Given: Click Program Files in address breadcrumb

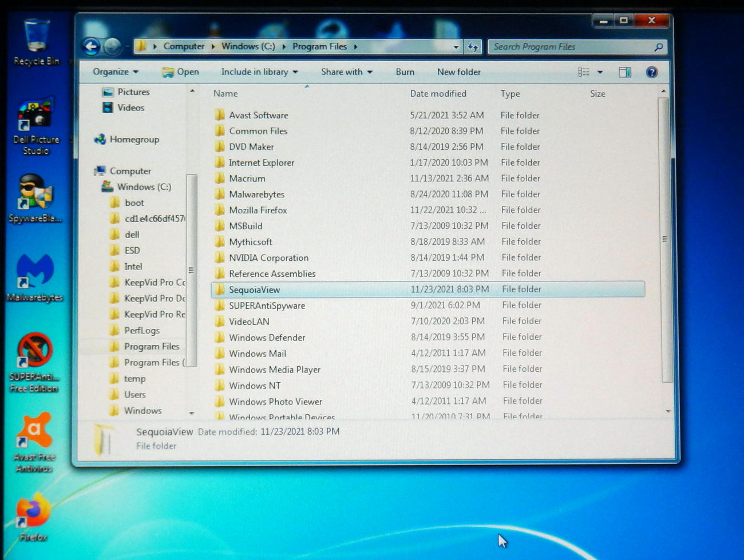Looking at the screenshot, I should (320, 46).
